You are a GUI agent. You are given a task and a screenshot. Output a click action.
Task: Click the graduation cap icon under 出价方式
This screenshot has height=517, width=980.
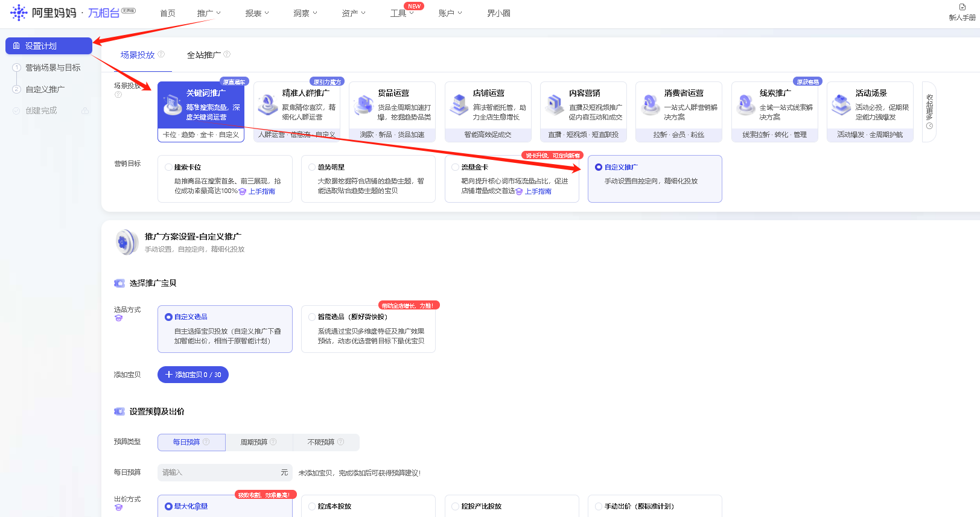coord(118,508)
